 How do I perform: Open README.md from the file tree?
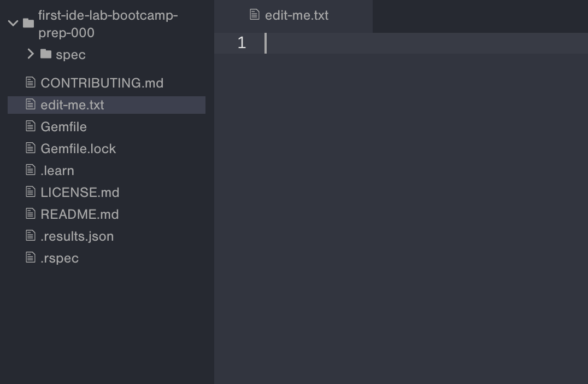pos(79,214)
